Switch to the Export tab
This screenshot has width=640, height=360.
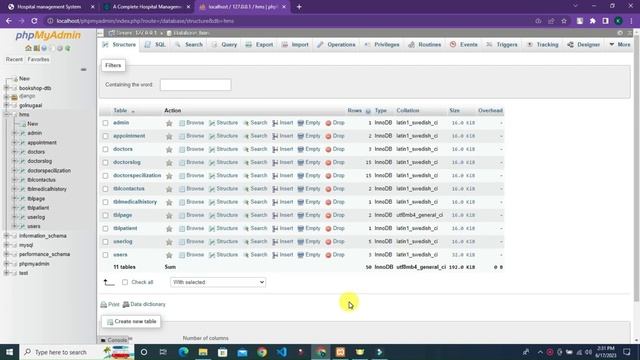[260, 44]
